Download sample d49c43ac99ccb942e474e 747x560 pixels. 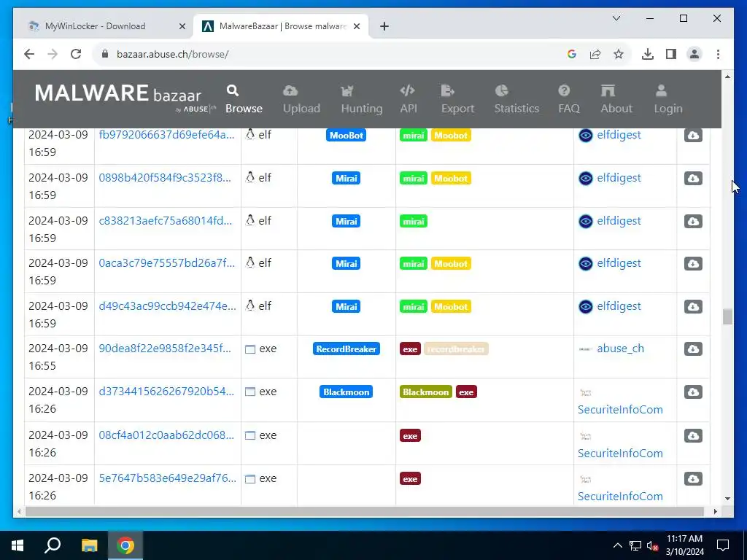(693, 306)
